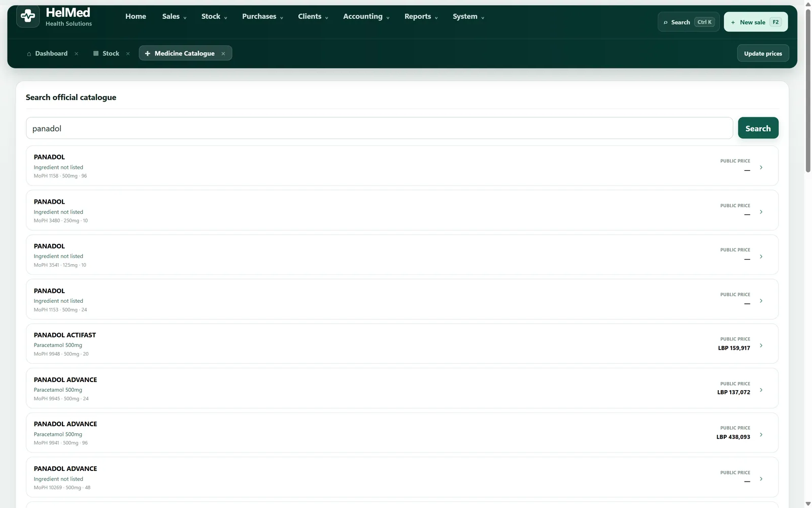Close the Medicine Catalogue tab
812x508 pixels.
[223, 53]
